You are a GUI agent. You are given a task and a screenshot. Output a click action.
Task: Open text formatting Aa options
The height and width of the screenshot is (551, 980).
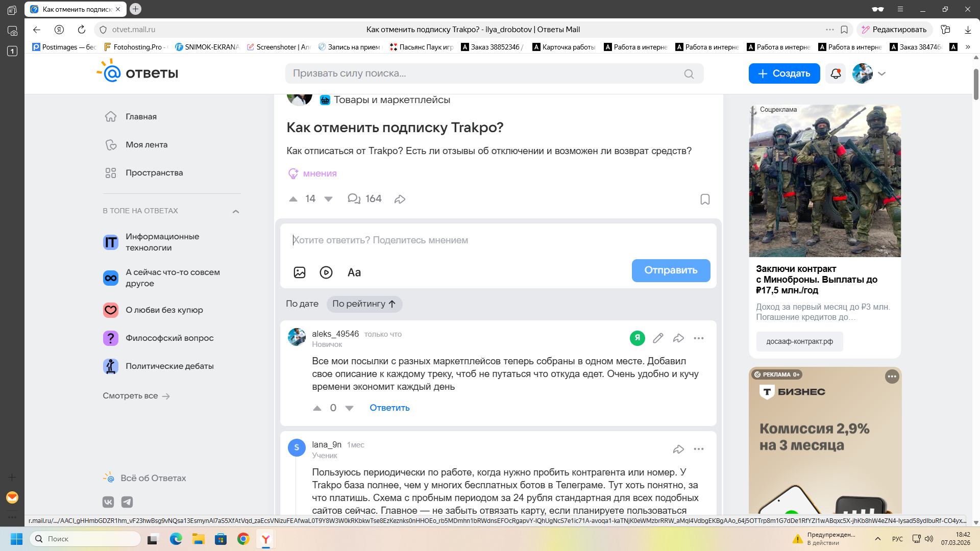354,272
